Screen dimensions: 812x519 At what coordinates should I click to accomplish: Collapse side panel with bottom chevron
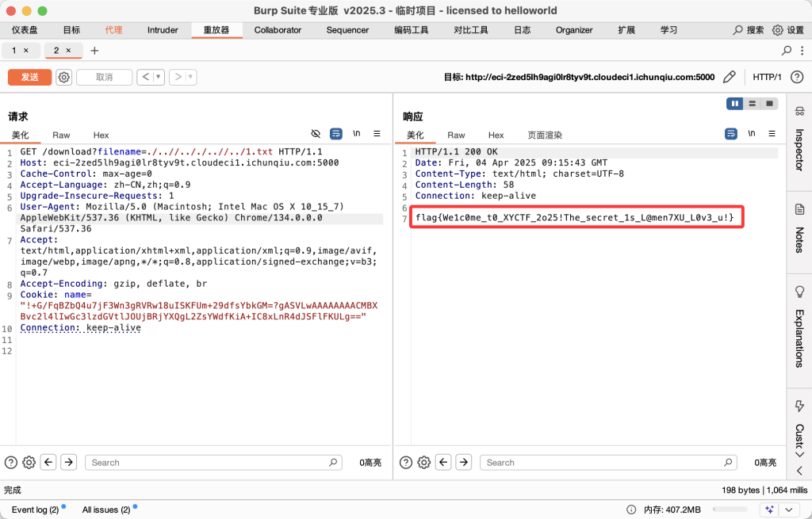click(799, 471)
